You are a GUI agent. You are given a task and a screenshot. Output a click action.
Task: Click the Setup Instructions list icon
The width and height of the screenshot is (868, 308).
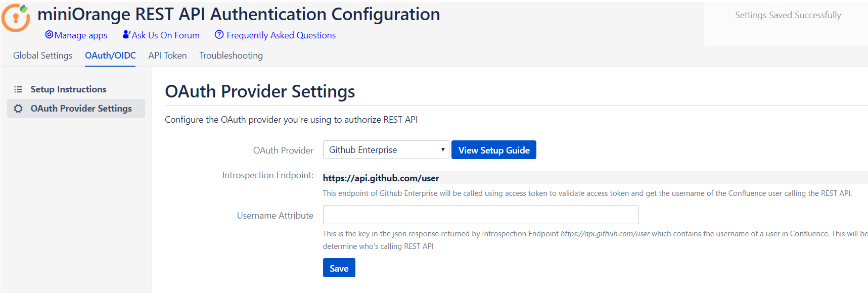pos(18,89)
